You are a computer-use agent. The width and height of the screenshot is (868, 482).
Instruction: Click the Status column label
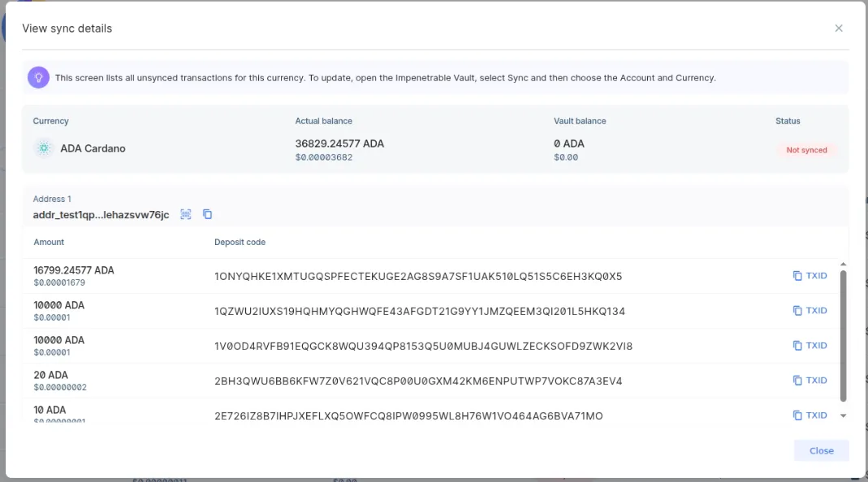point(788,121)
